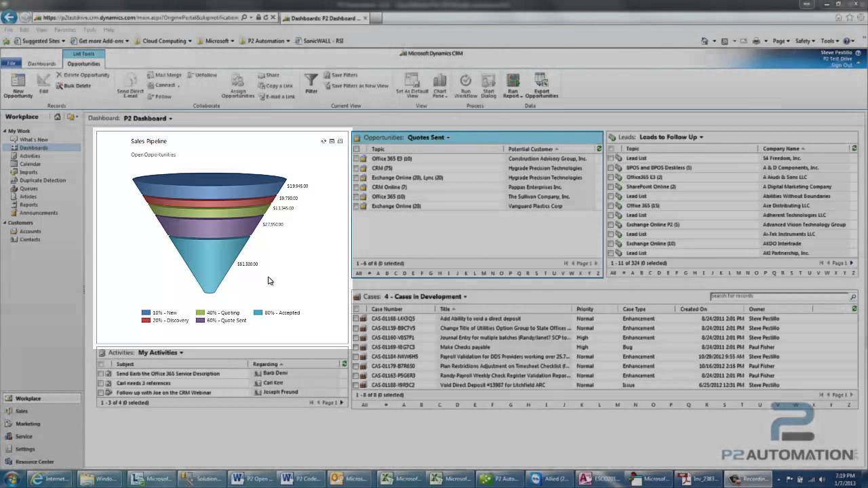Select checkbox for case CAS-01169-I8G7C3

[357, 347]
